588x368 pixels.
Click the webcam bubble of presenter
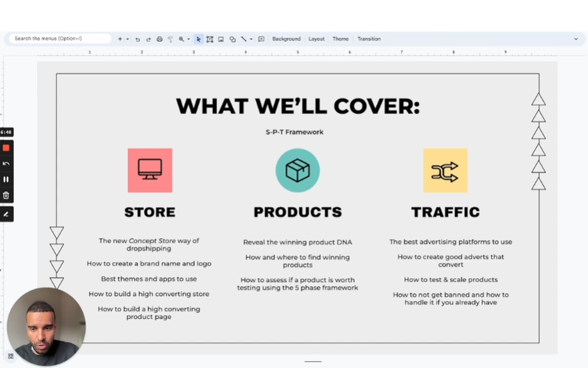pyautogui.click(x=46, y=326)
